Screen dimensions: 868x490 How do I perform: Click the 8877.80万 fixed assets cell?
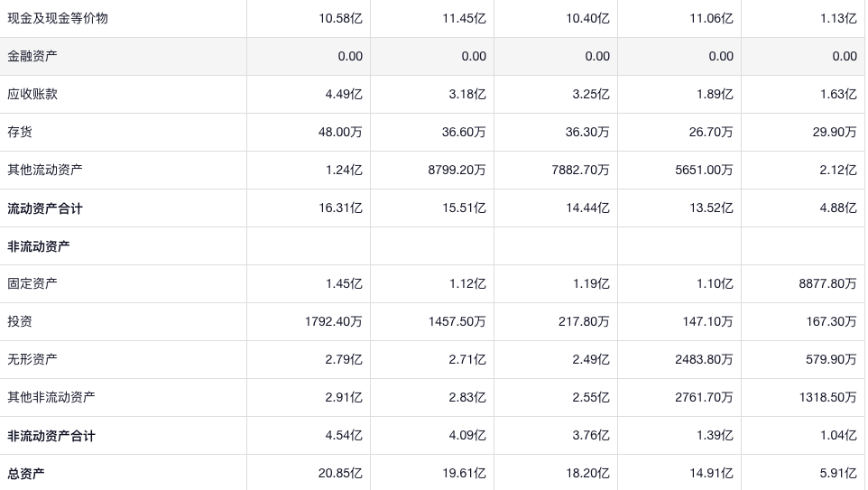[827, 283]
